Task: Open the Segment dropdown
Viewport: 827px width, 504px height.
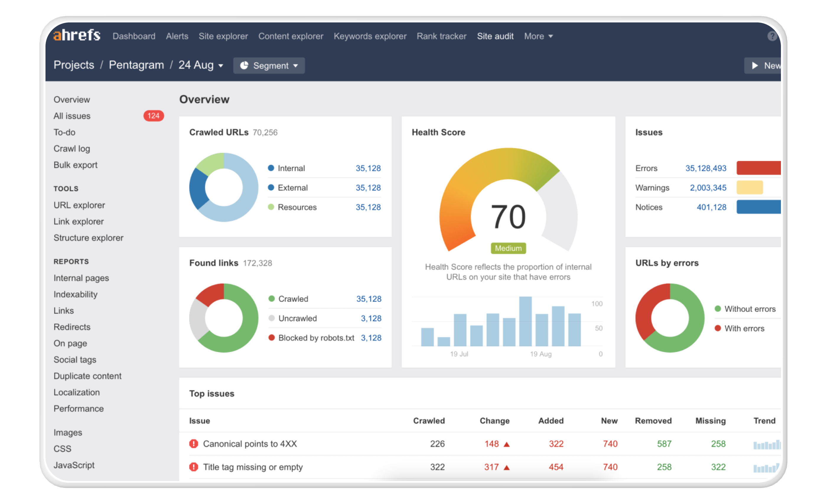Action: point(269,66)
